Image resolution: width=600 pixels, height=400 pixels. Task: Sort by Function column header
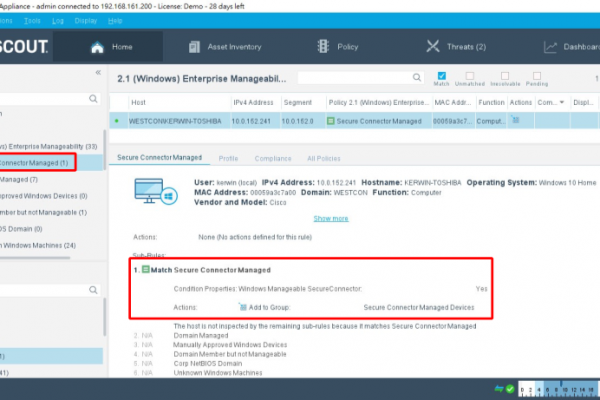tap(491, 103)
